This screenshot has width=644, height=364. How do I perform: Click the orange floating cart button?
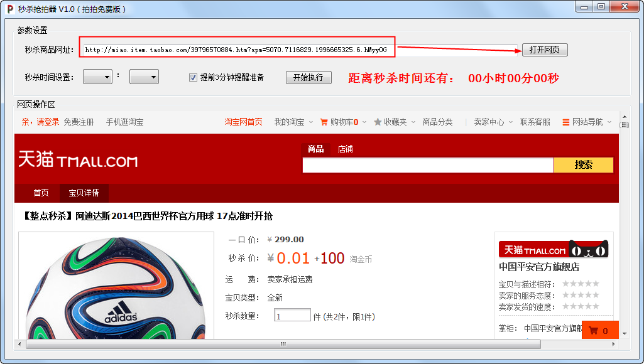(x=600, y=330)
